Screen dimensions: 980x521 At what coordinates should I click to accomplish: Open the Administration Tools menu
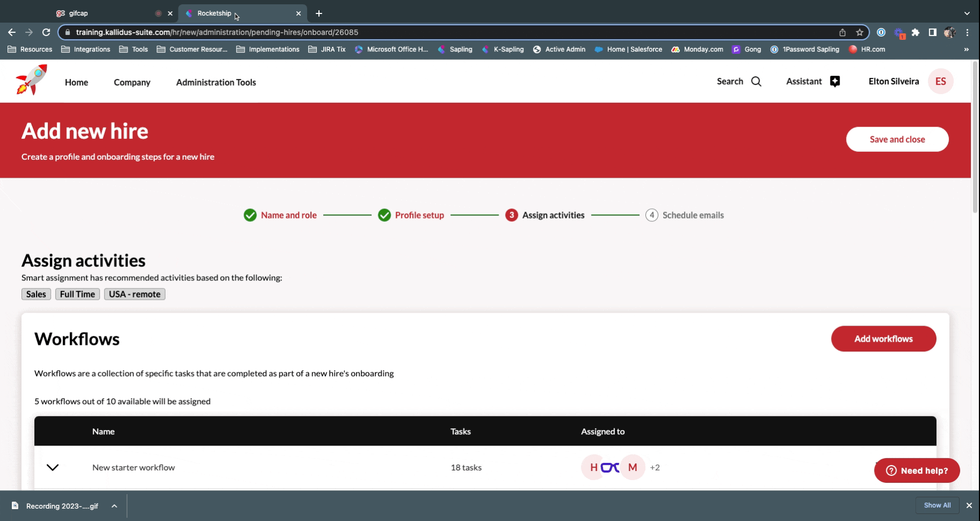click(x=216, y=82)
